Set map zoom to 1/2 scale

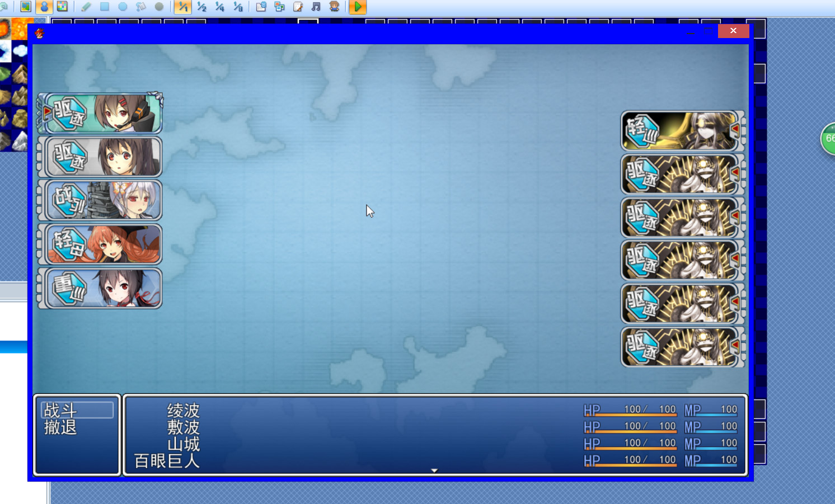(x=201, y=7)
